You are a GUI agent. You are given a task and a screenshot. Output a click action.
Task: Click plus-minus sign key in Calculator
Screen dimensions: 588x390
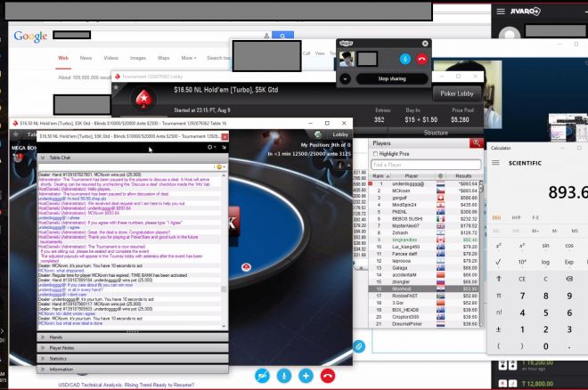[499, 329]
